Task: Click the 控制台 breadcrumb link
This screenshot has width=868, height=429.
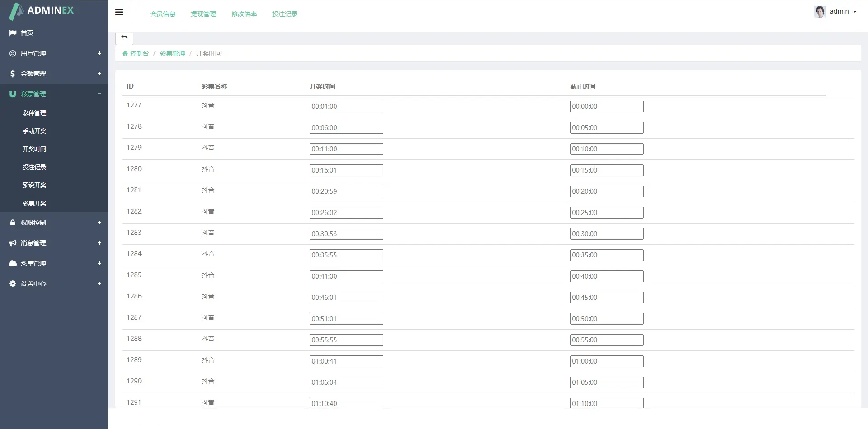Action: click(x=139, y=53)
